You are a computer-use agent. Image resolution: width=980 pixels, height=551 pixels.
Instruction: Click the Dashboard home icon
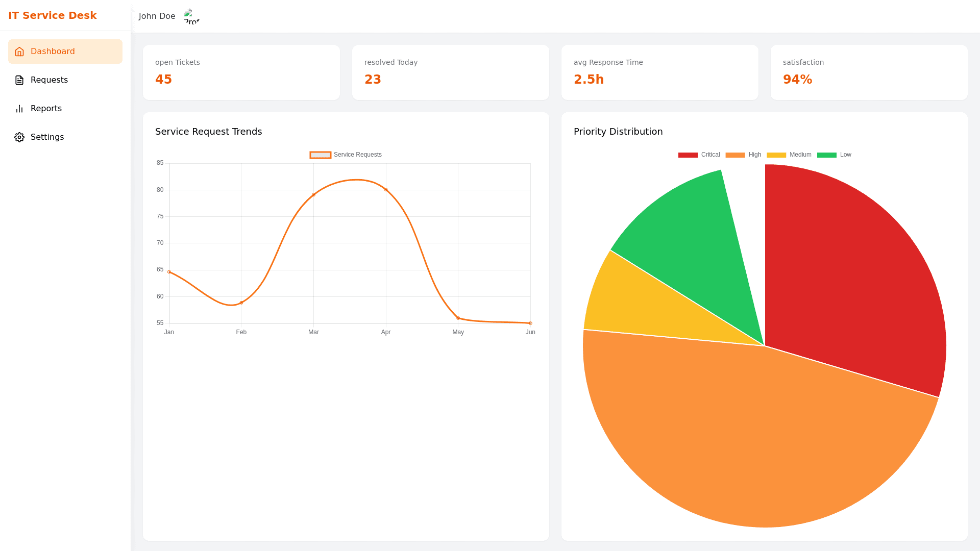point(19,52)
